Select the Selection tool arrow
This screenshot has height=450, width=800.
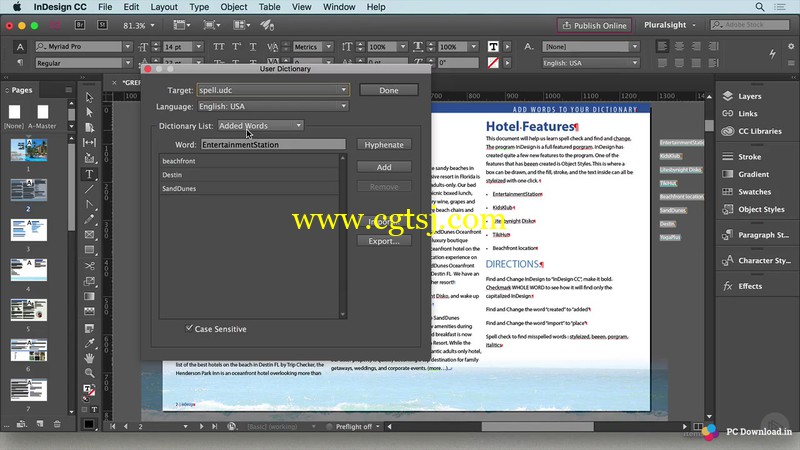point(89,97)
